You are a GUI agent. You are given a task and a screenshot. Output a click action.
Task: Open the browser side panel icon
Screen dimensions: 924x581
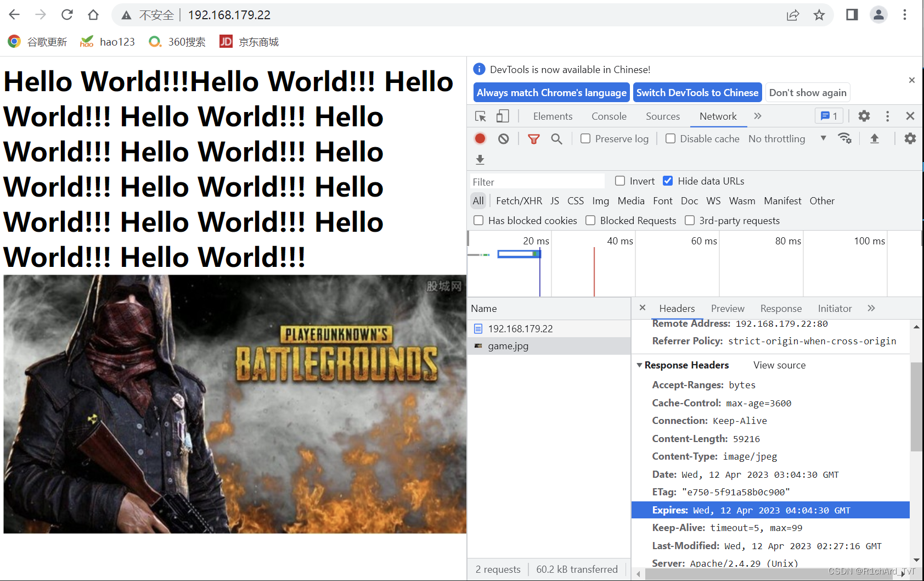tap(852, 15)
